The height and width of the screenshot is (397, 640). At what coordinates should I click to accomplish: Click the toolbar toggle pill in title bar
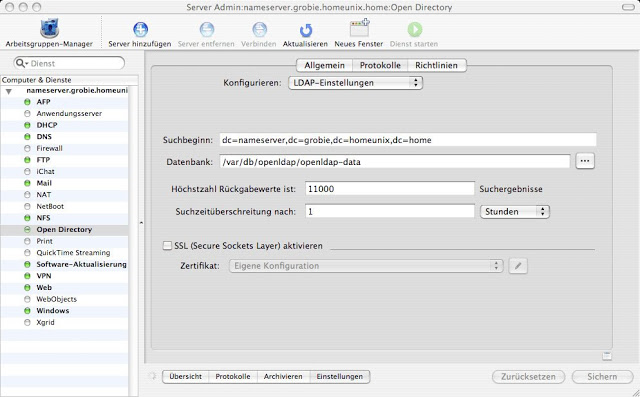(627, 7)
